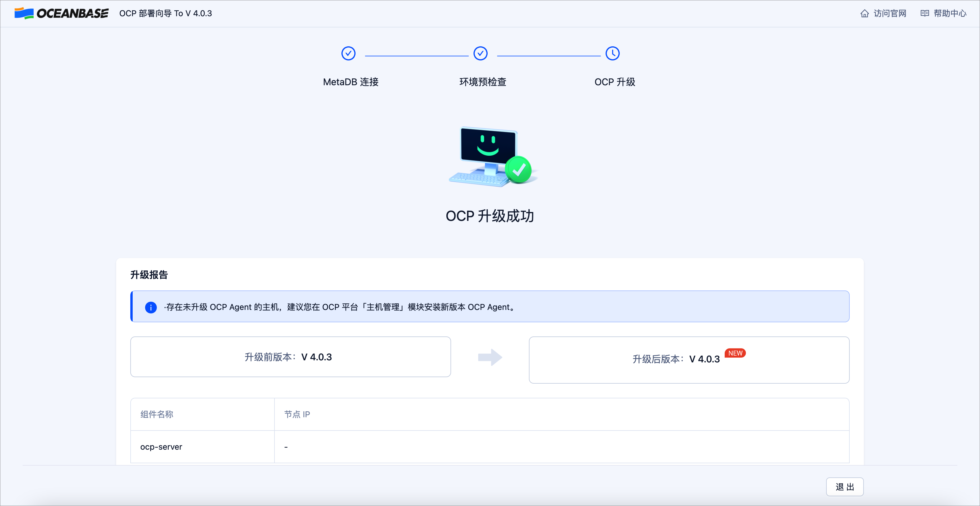980x506 pixels.
Task: Select the MetaDB 连接 step label
Action: 350,82
